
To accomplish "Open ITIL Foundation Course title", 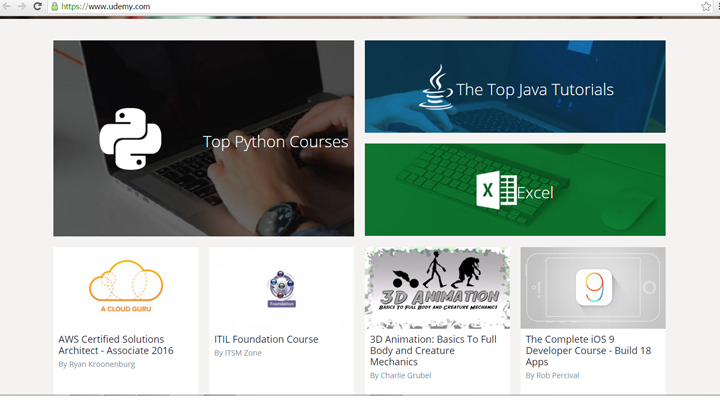I will point(266,339).
